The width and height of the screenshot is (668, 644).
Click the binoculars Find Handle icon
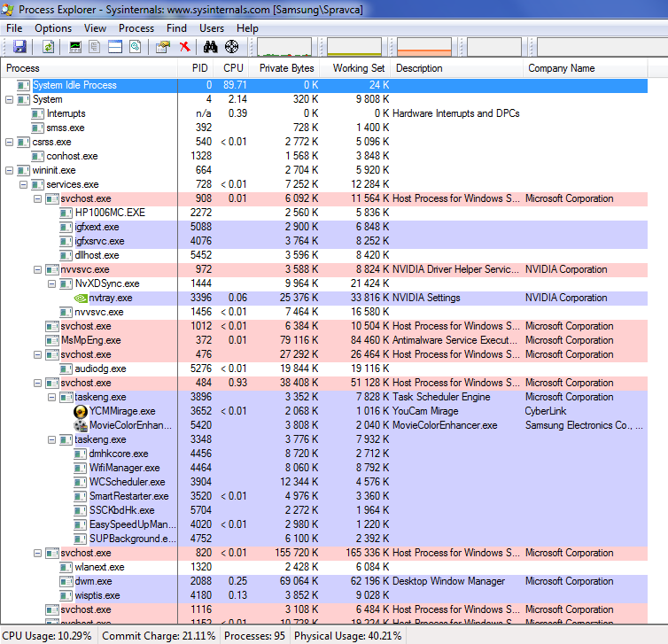(x=211, y=47)
